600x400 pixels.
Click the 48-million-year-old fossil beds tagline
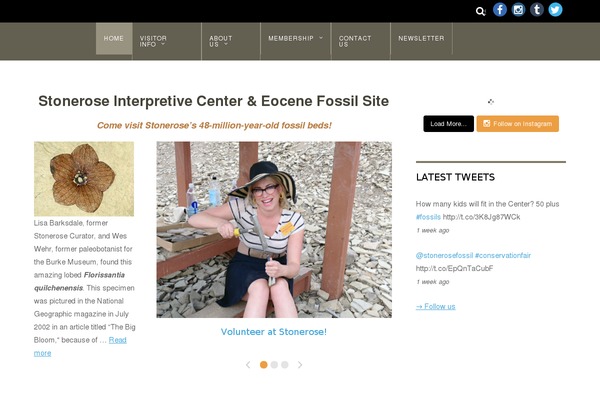(214, 126)
